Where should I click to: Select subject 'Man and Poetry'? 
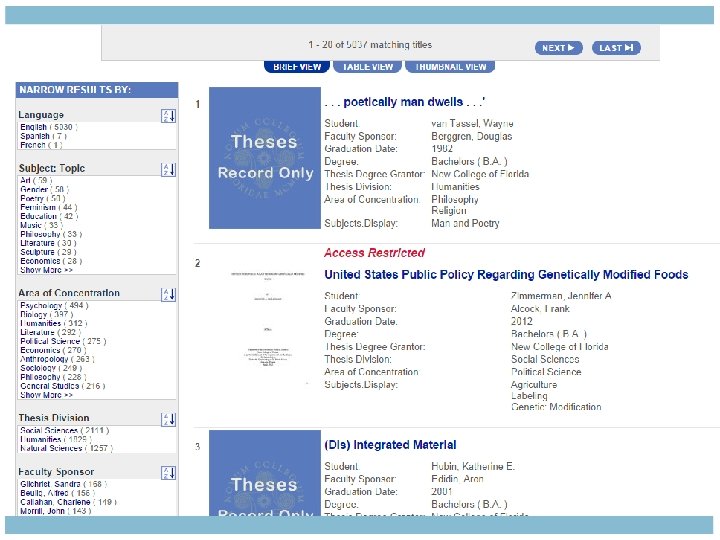[465, 224]
